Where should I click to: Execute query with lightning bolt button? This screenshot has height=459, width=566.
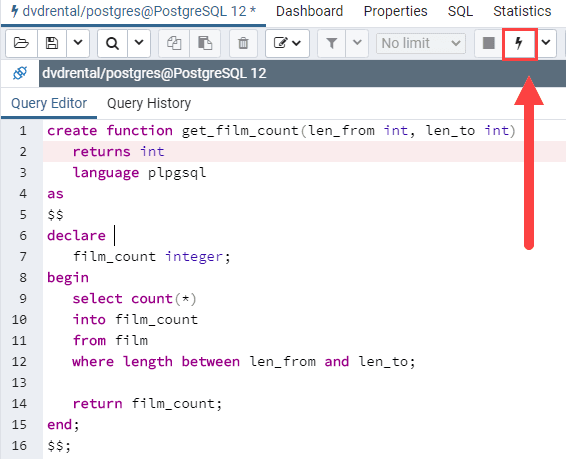519,43
